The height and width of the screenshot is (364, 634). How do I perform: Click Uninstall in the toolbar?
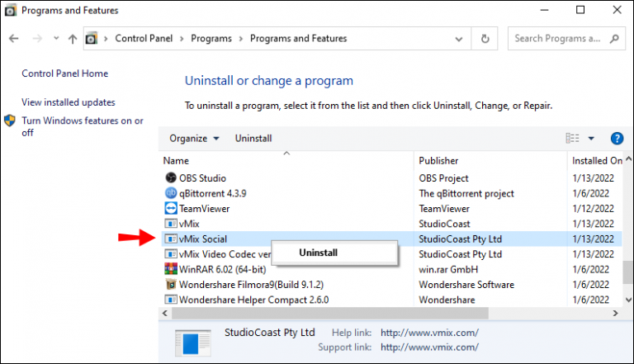253,139
